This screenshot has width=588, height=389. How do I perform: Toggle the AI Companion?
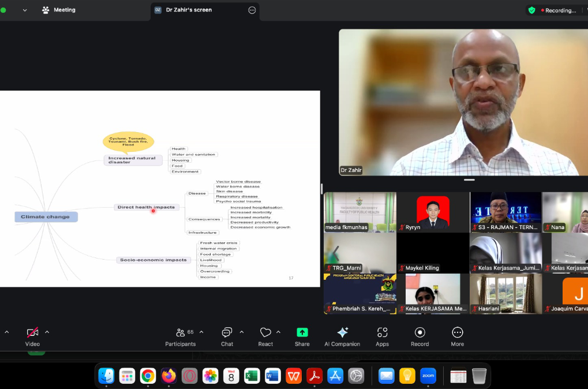(x=342, y=333)
